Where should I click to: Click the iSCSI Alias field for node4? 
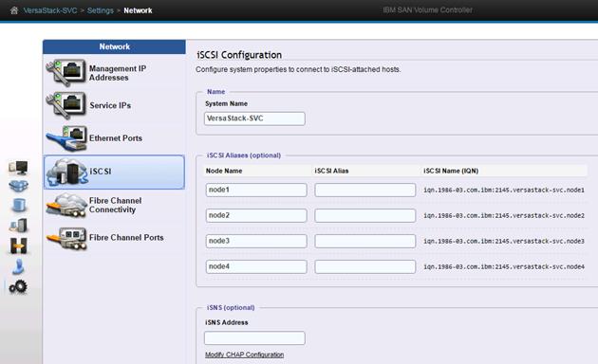[365, 266]
